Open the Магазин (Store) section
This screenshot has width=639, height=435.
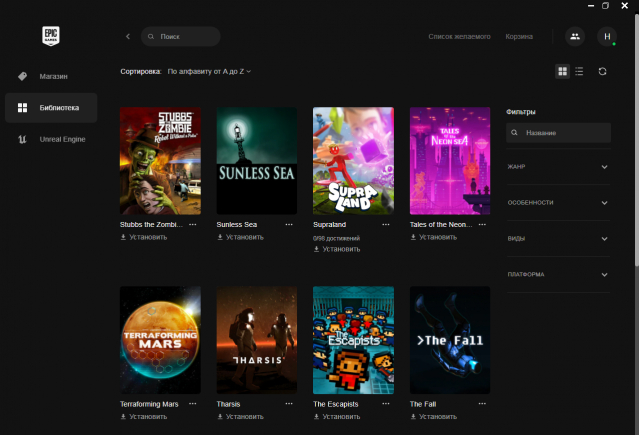click(51, 76)
